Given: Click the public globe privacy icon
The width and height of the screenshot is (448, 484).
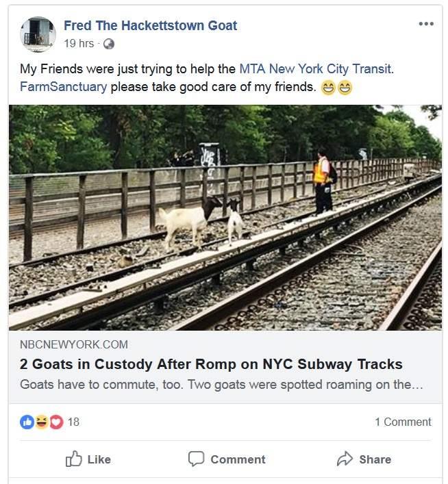Looking at the screenshot, I should (108, 44).
